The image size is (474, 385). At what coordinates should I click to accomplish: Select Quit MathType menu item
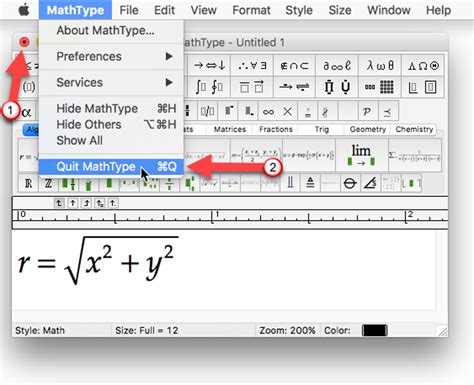[111, 166]
